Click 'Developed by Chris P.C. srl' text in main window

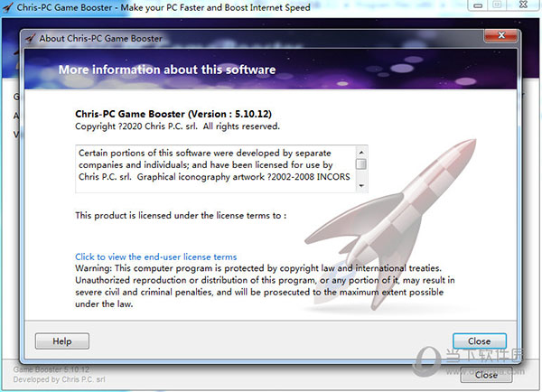coord(59,379)
